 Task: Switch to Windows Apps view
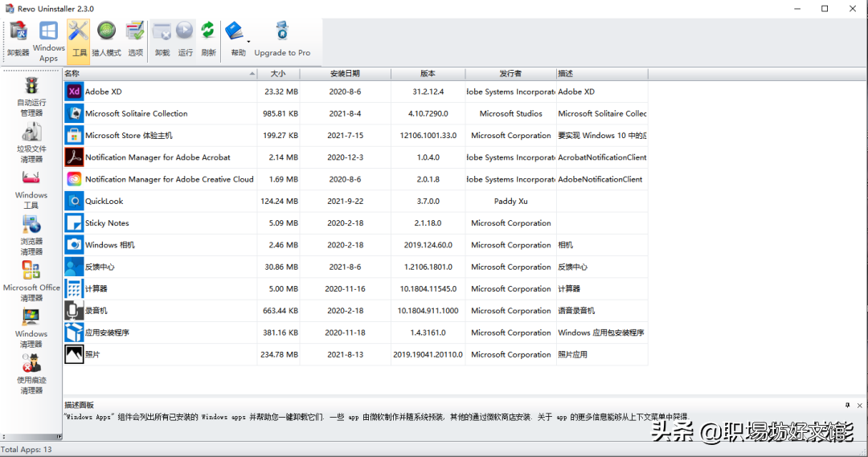click(49, 42)
